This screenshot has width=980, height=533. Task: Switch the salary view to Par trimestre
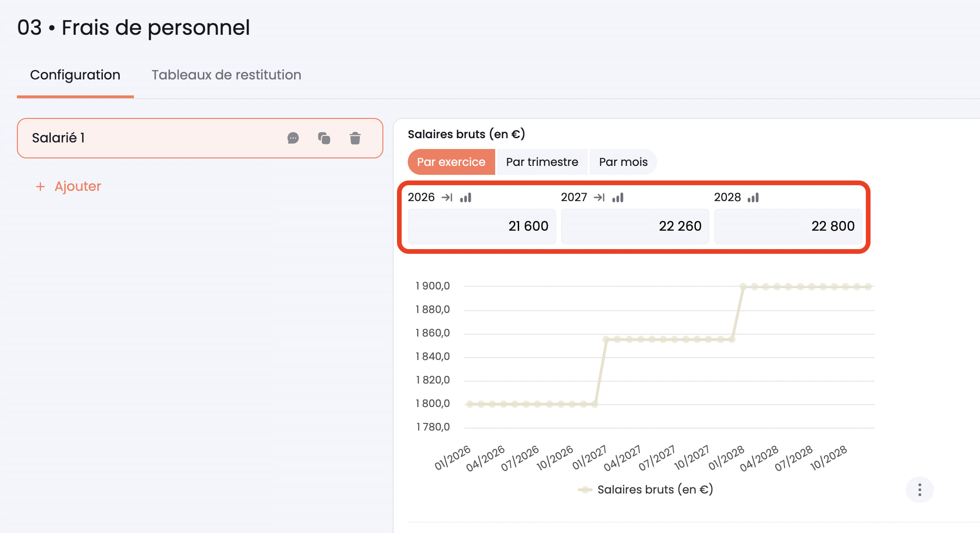click(542, 162)
